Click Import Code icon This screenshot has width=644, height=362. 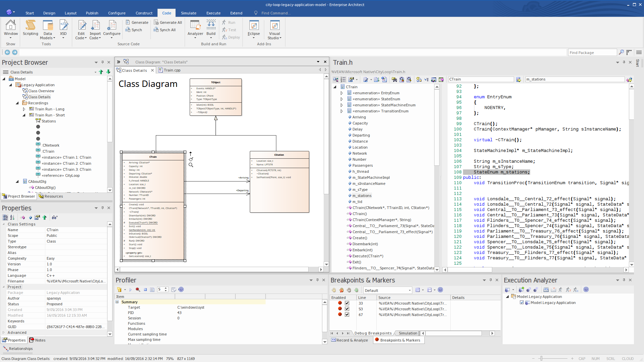(95, 30)
